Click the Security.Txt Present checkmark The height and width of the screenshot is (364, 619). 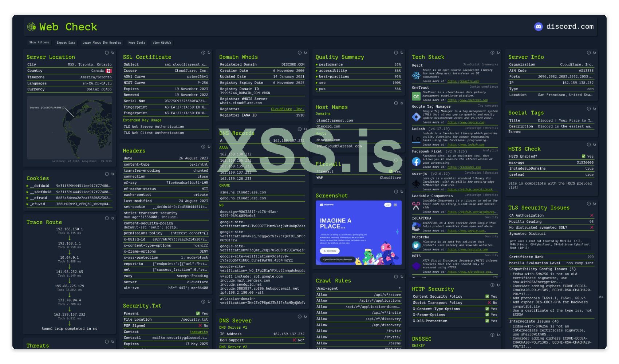click(x=198, y=313)
